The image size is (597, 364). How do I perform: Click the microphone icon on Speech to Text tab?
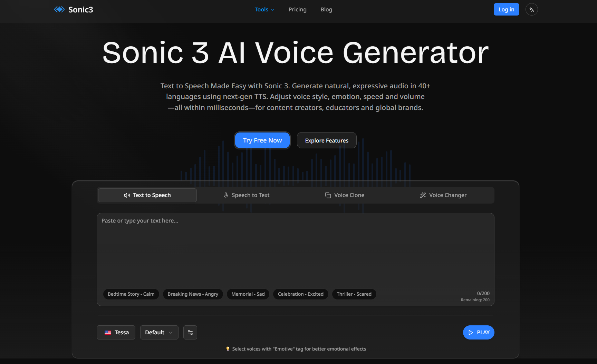pos(225,195)
